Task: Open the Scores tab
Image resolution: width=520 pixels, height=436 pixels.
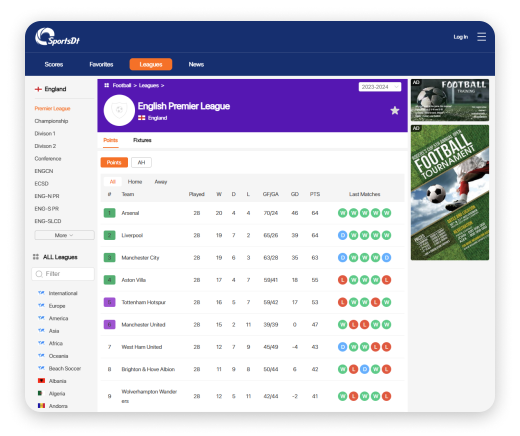Action: [x=54, y=64]
